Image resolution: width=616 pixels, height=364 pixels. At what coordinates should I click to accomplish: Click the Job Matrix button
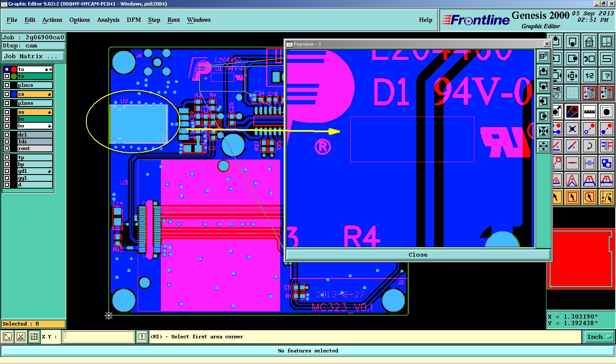[x=33, y=56]
